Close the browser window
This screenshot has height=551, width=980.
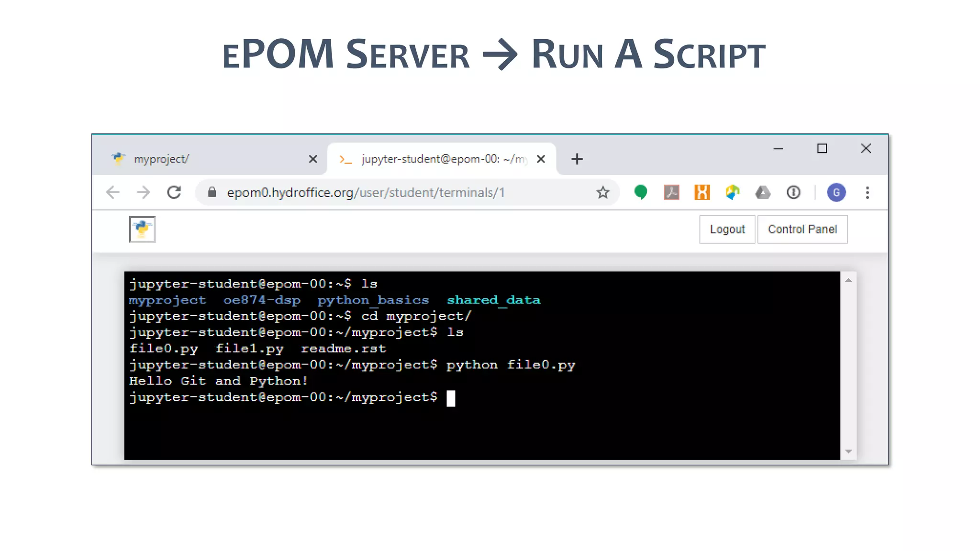coord(866,149)
